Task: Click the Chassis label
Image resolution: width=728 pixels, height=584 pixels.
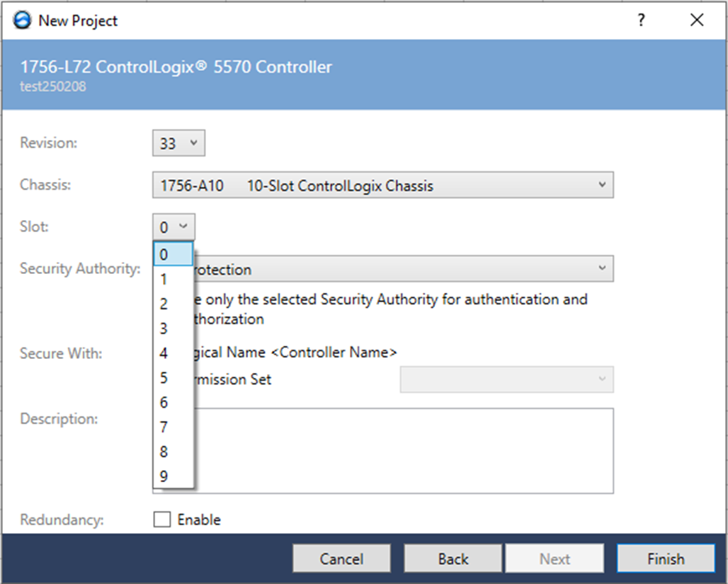Action: click(45, 185)
